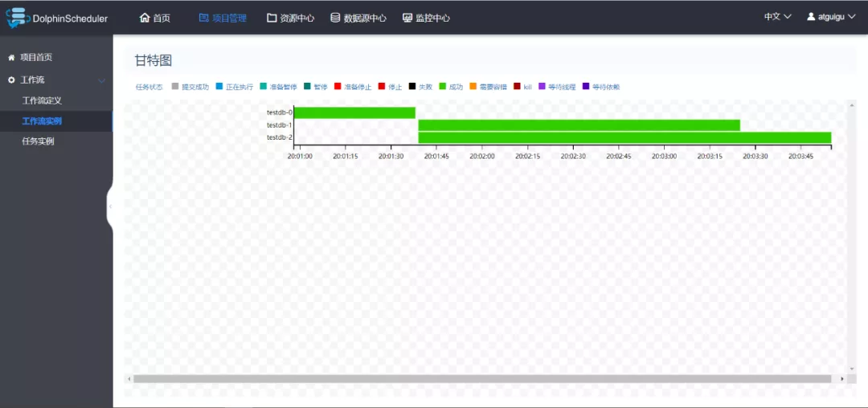Click the user icon beside atguigu
Screen dimensions: 868x408
click(811, 17)
